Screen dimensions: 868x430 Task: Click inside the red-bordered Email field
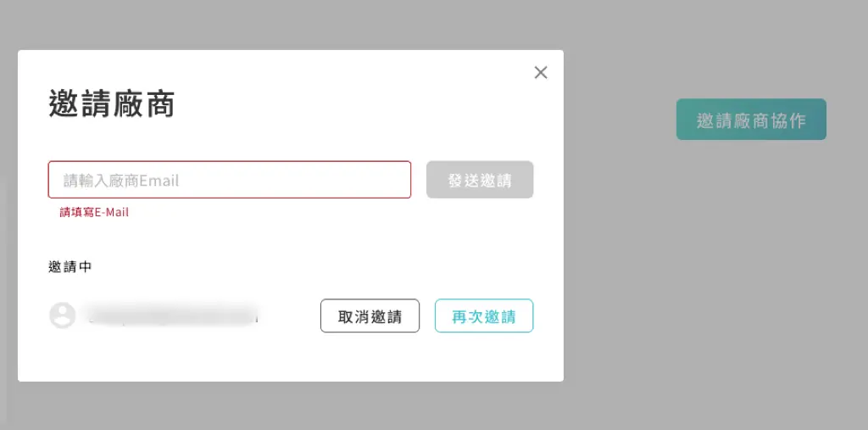[229, 180]
